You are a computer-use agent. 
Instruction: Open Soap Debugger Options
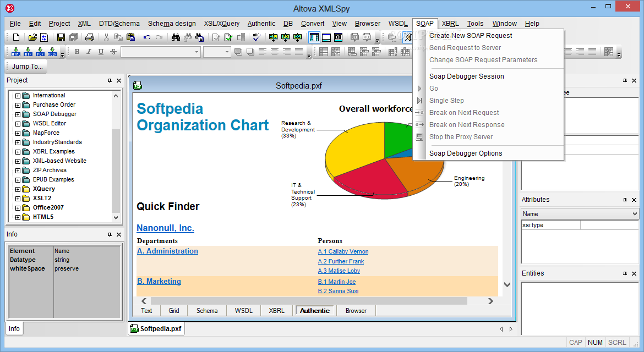[466, 153]
